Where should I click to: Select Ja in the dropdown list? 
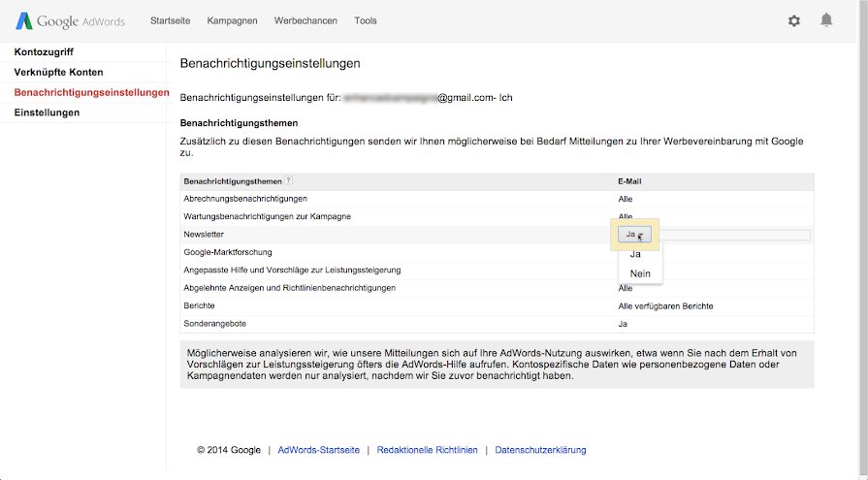(635, 254)
